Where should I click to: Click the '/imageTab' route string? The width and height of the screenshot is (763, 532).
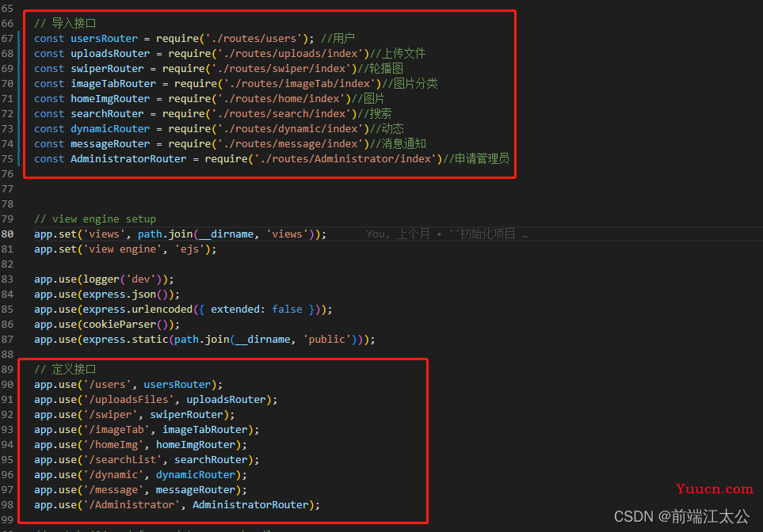(116, 430)
